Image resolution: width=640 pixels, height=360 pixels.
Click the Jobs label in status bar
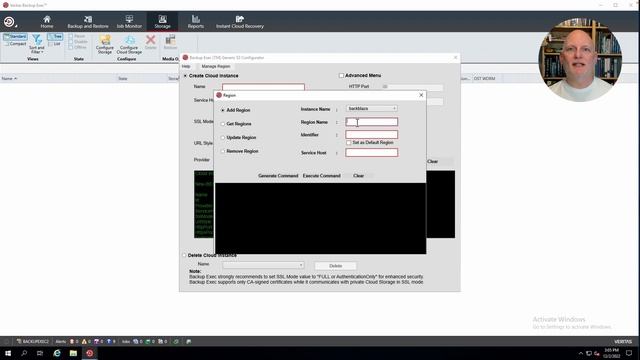coord(126,342)
